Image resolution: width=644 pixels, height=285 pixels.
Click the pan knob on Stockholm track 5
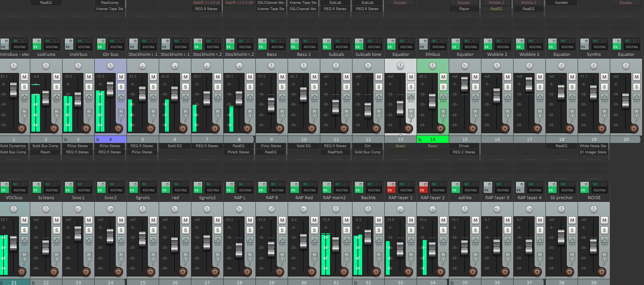pyautogui.click(x=142, y=66)
